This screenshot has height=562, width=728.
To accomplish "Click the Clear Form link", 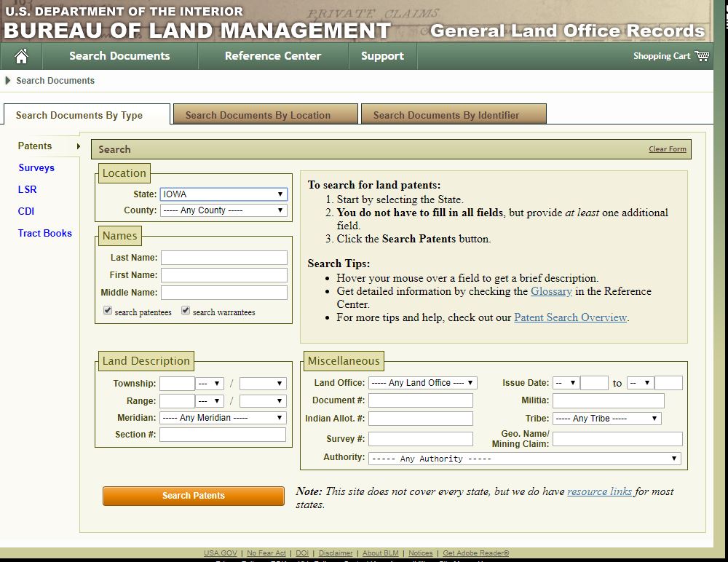I will 667,149.
